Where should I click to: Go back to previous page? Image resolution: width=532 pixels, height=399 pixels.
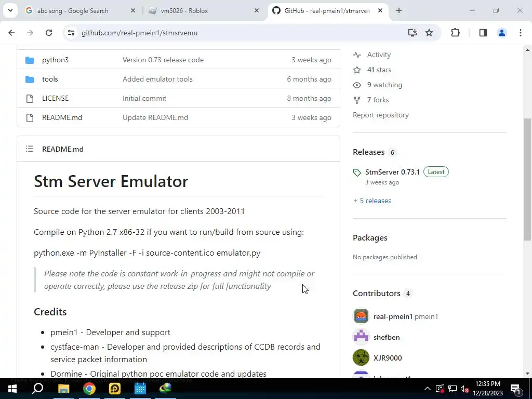point(11,33)
